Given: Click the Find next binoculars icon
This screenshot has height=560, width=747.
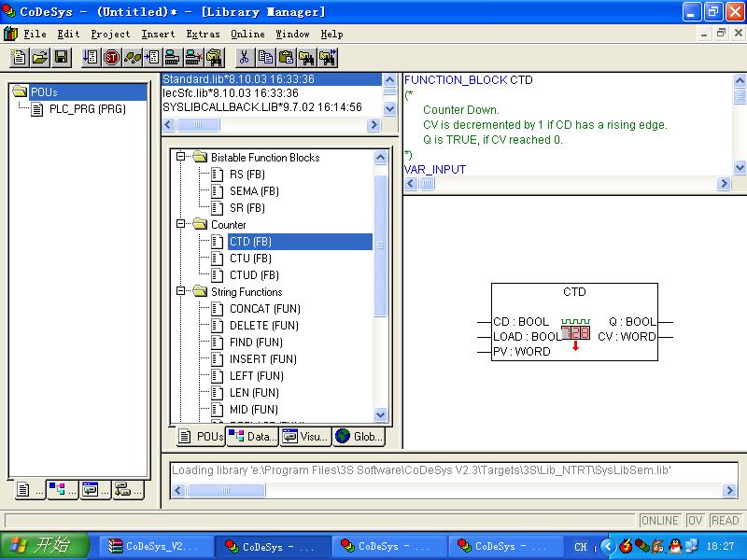Looking at the screenshot, I should point(328,58).
